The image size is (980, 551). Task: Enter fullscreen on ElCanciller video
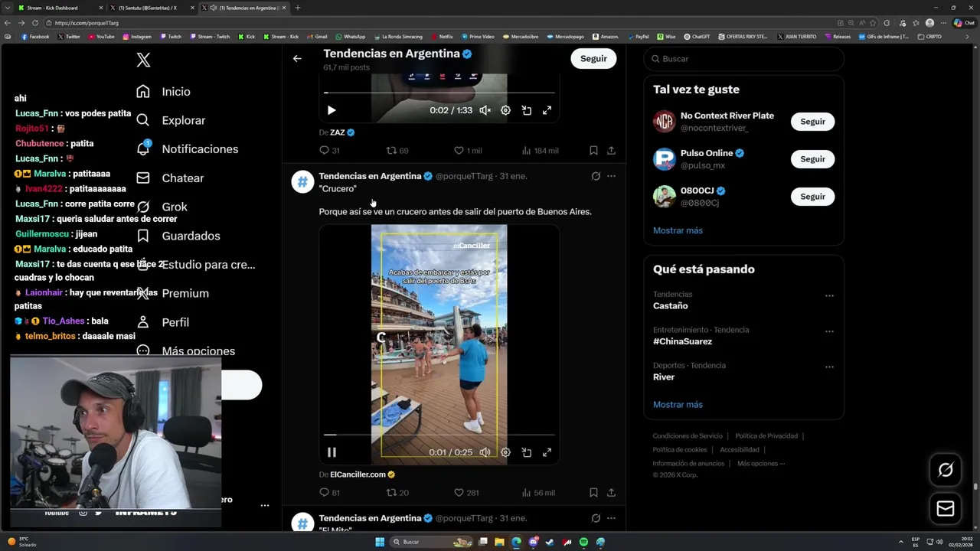click(547, 452)
